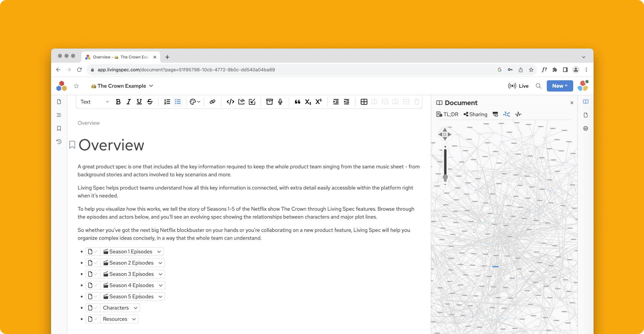Click the bookmark icon beside Overview heading
Image resolution: width=644 pixels, height=334 pixels.
(x=72, y=145)
